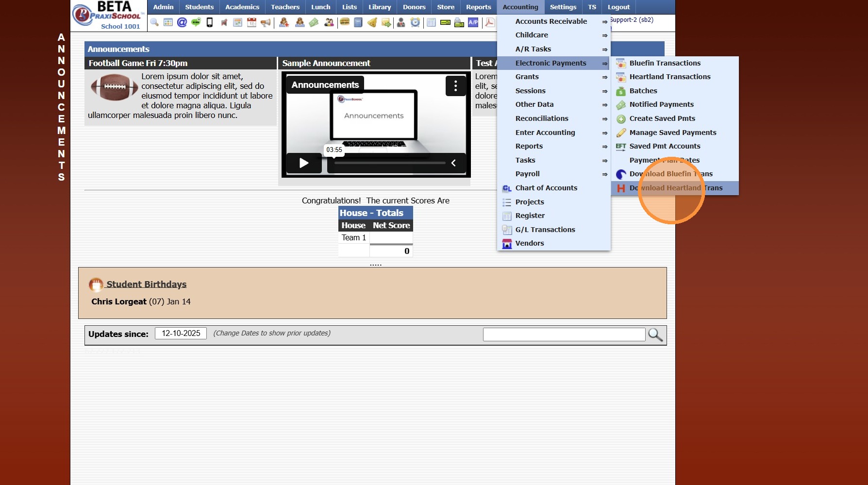
Task: Select Batches in Electronic Payments
Action: click(675, 91)
